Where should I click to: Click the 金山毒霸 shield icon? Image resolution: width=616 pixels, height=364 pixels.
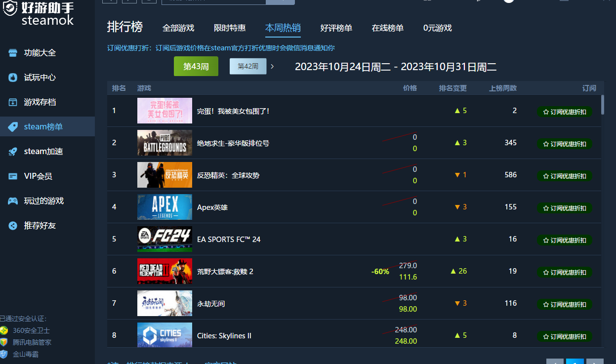(x=4, y=354)
